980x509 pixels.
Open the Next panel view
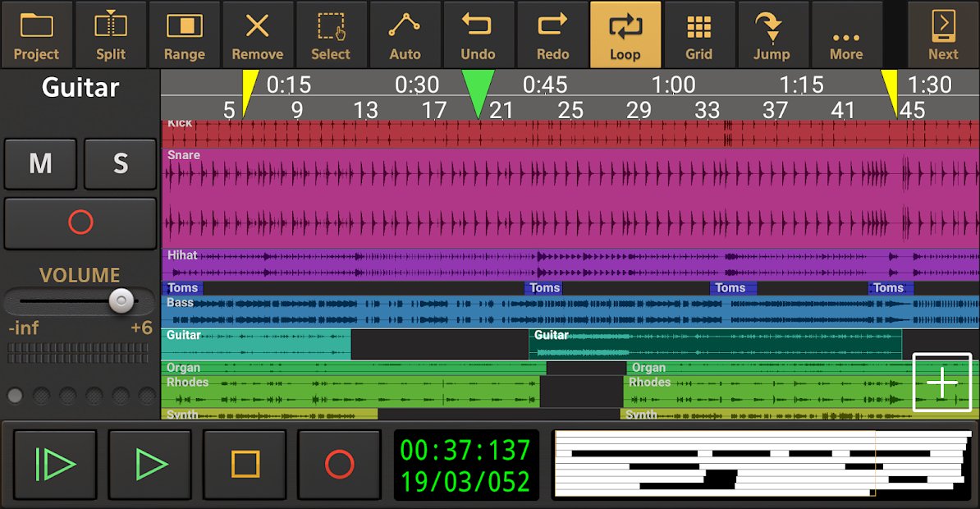pyautogui.click(x=943, y=33)
